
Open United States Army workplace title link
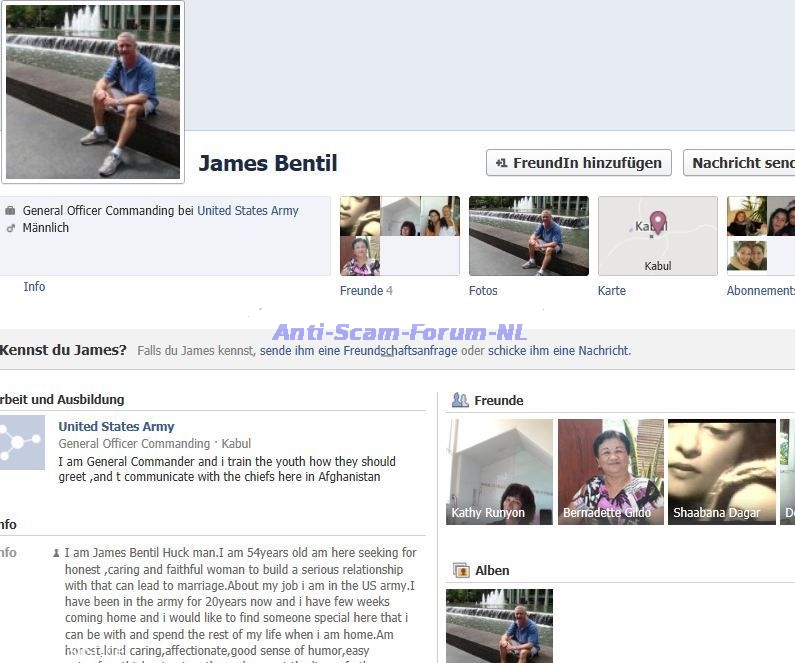[116, 427]
